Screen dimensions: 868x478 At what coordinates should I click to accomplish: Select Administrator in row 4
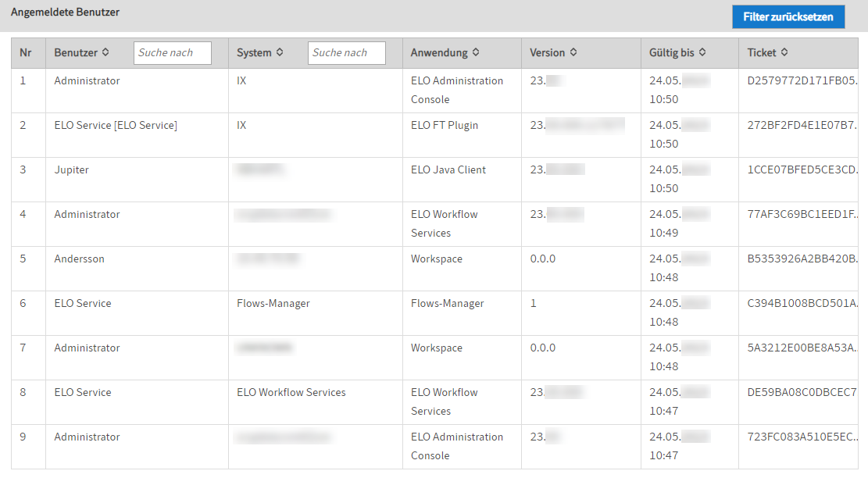tap(87, 214)
